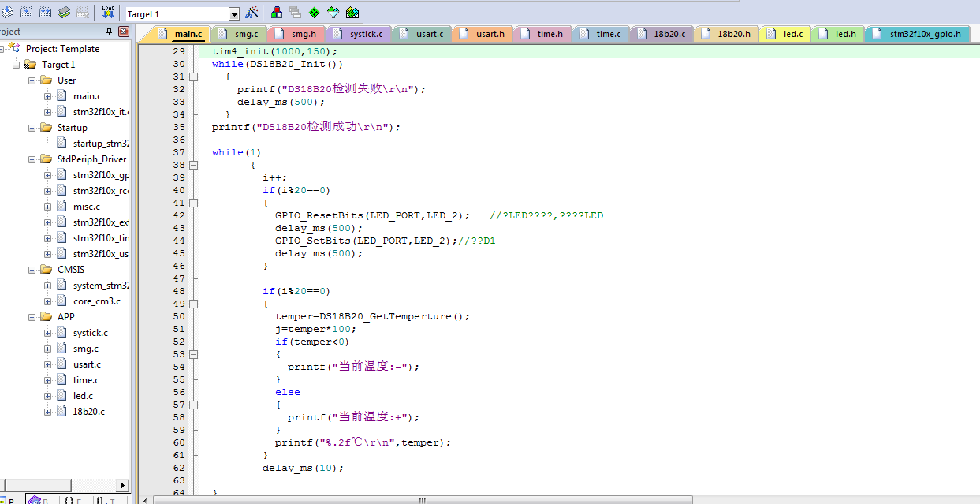The image size is (980, 504).
Task: Switch to the smg.c editor tab
Action: click(239, 34)
